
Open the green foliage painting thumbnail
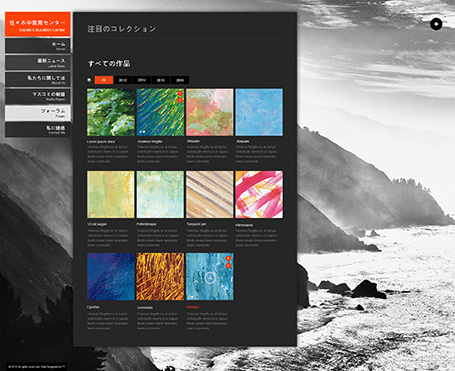pos(111,112)
